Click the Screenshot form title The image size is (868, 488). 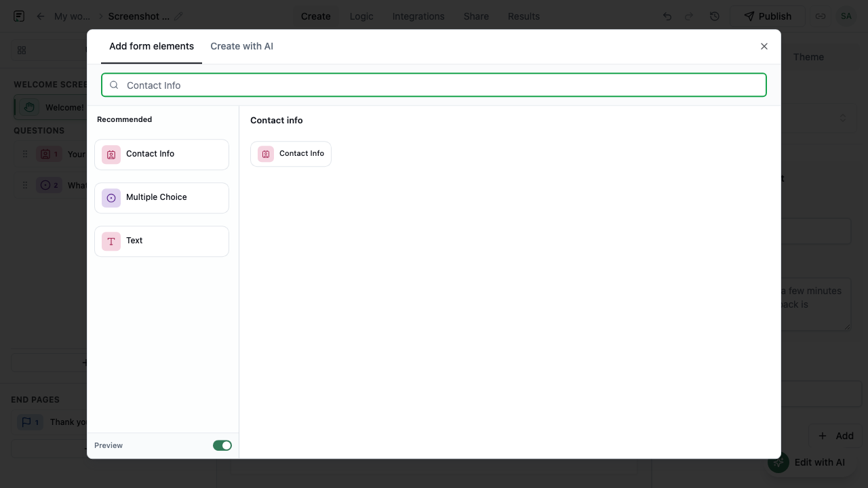pyautogui.click(x=139, y=16)
